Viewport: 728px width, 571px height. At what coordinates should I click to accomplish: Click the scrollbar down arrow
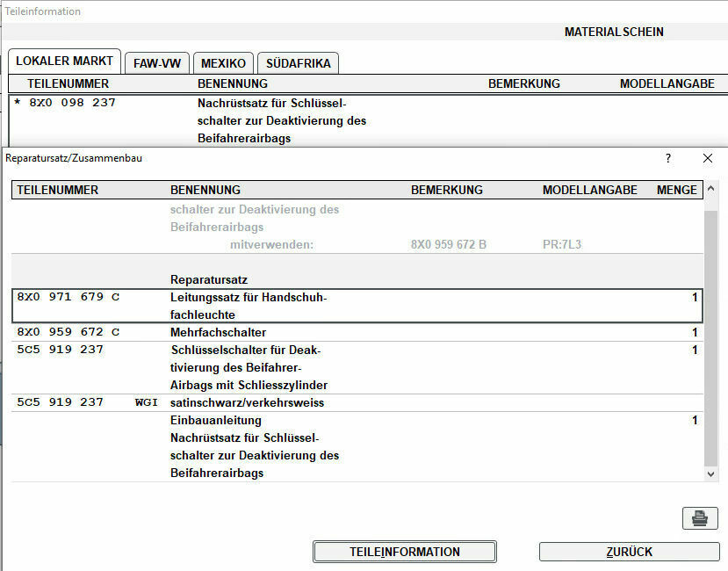tap(711, 473)
